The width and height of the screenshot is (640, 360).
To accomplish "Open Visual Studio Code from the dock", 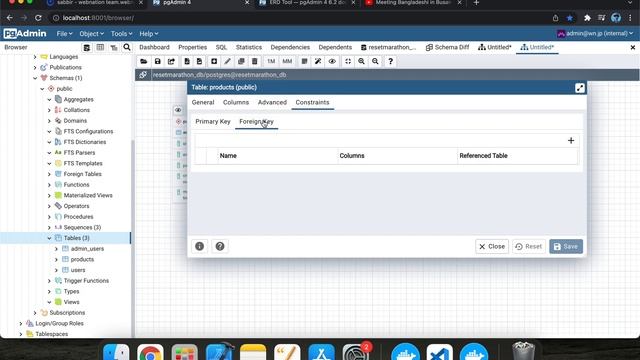I will (x=440, y=352).
